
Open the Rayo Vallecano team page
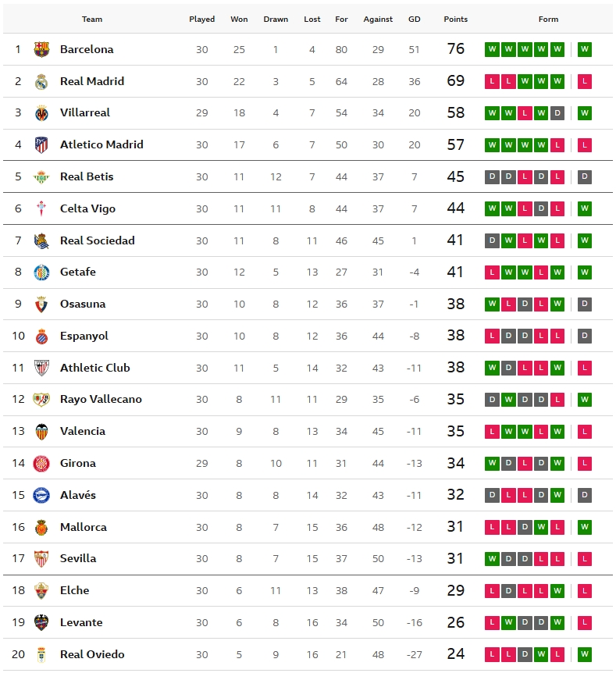101,399
